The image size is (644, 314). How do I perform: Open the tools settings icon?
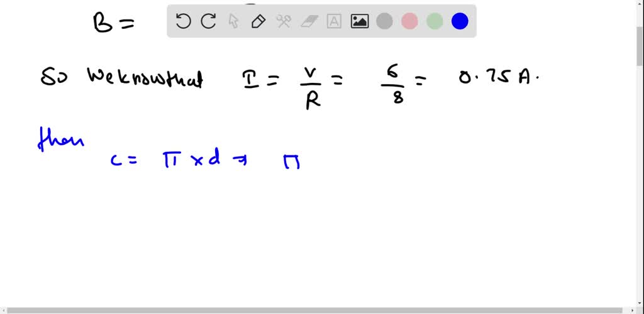point(284,21)
